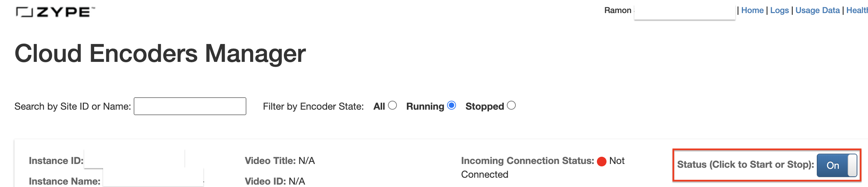Click the Filter by Encoder State label

click(x=313, y=107)
